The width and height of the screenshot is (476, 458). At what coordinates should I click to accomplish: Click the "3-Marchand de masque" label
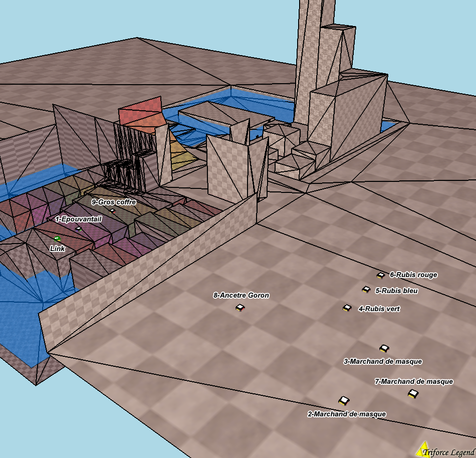pyautogui.click(x=383, y=361)
